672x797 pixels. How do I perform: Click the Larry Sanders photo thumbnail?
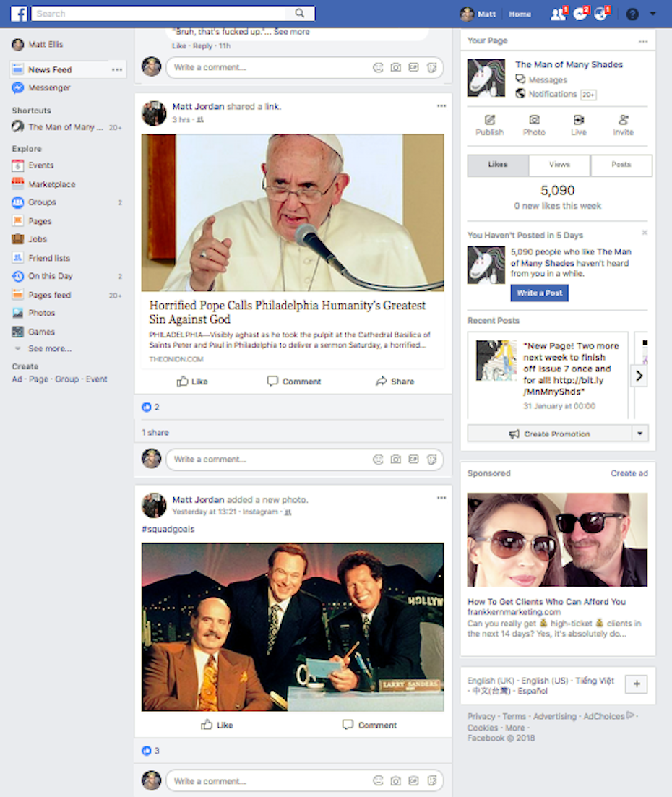pyautogui.click(x=293, y=627)
